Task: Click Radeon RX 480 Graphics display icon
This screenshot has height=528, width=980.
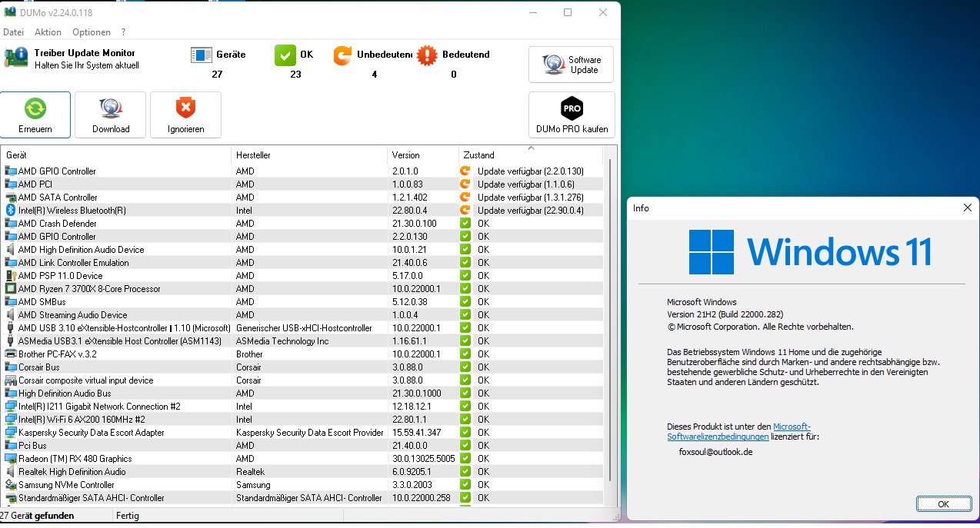Action: [11, 459]
